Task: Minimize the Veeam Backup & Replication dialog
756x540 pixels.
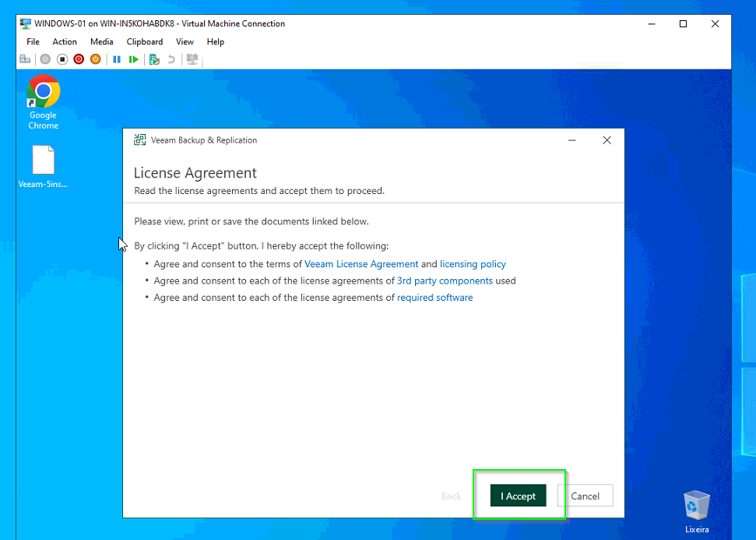Action: (572, 140)
